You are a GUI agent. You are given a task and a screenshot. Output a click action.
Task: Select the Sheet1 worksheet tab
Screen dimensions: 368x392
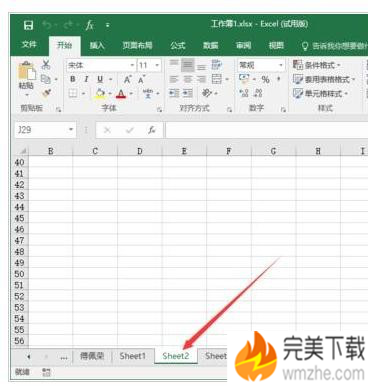pyautogui.click(x=132, y=356)
